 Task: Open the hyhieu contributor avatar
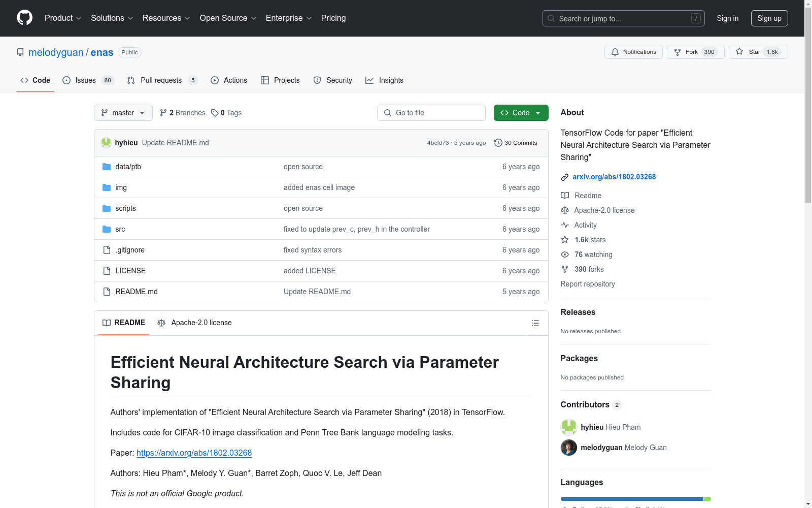coord(569,427)
